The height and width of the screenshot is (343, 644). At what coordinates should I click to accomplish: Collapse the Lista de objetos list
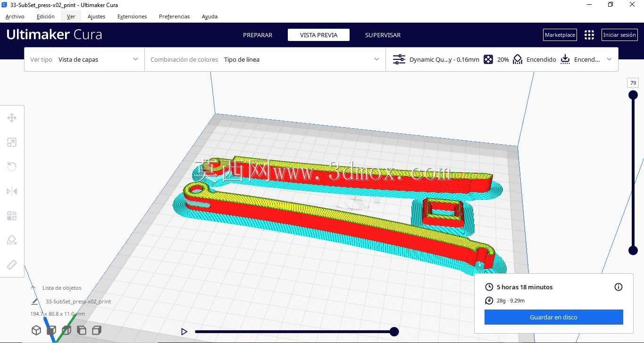click(x=33, y=288)
